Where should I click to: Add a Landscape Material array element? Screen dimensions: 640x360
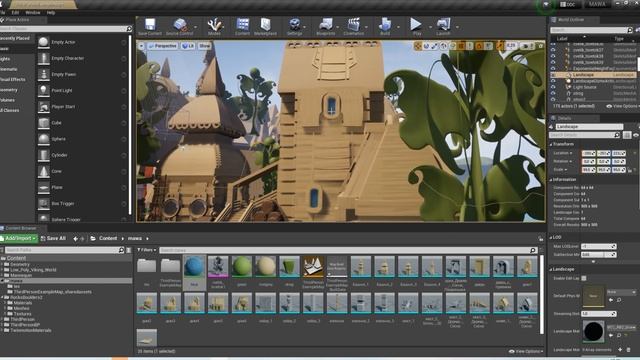620,350
